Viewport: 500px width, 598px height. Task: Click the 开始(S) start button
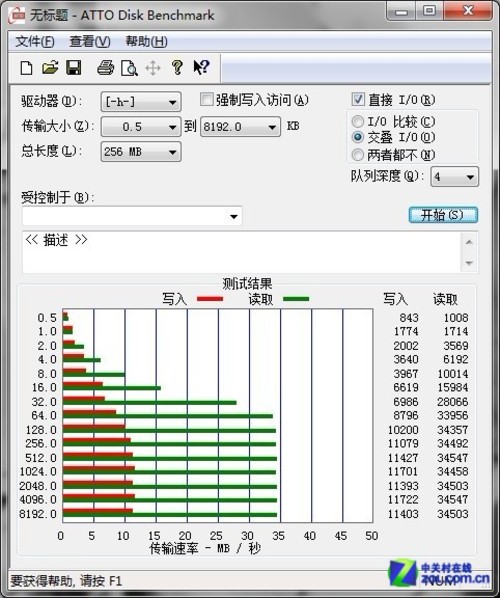coord(443,215)
